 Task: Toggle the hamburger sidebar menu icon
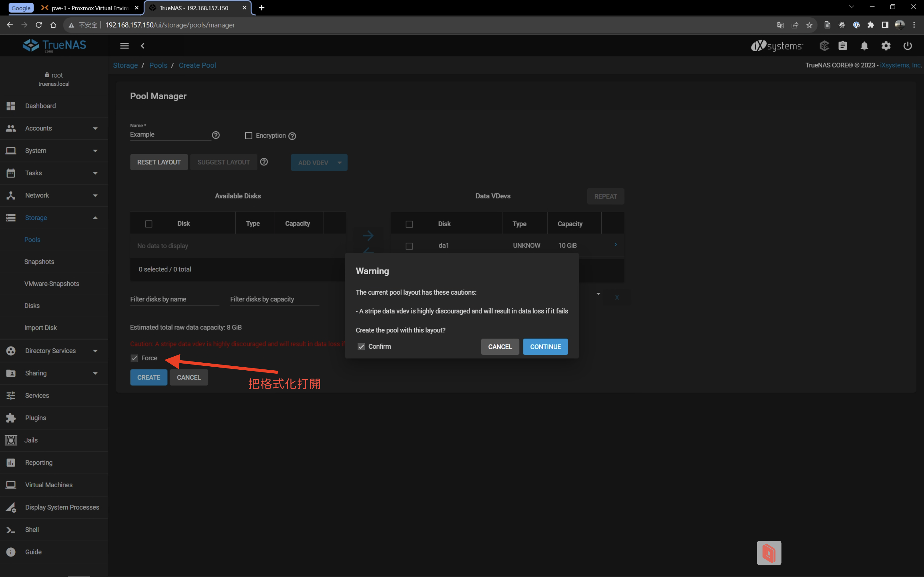coord(124,46)
